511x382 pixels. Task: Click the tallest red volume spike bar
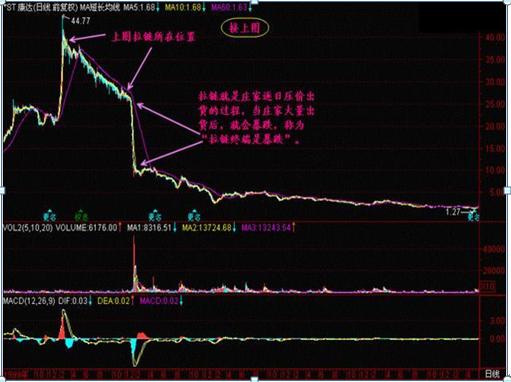pyautogui.click(x=134, y=263)
